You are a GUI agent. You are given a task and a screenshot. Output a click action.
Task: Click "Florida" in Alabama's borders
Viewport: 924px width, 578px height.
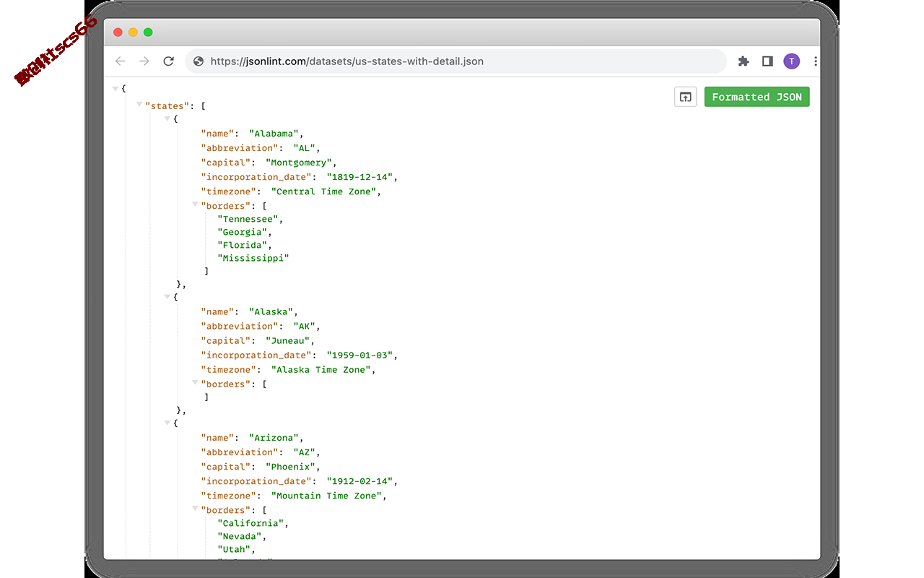[x=243, y=245]
